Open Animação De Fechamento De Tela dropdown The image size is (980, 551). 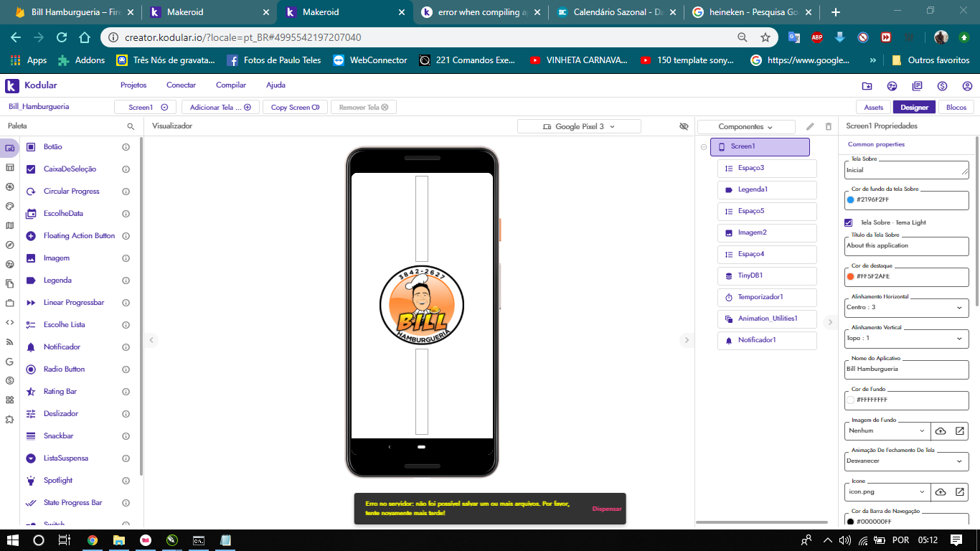click(x=907, y=461)
